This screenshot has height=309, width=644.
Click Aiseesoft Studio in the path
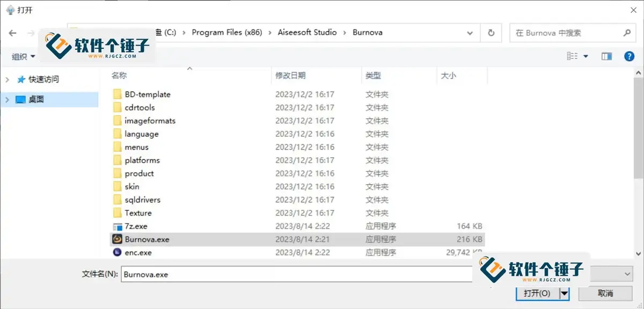click(307, 32)
